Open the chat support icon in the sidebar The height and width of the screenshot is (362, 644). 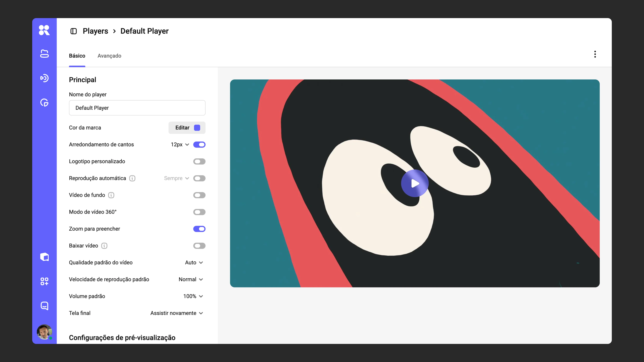coord(44,306)
